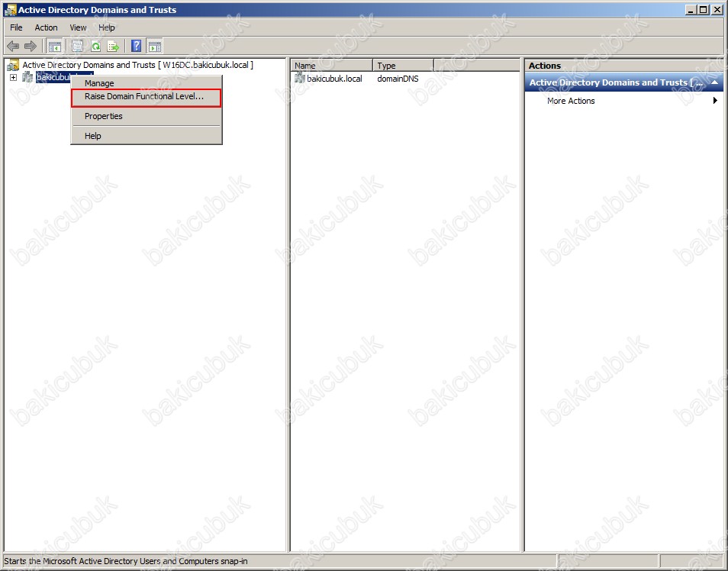Select the highlighted bakicubuk domain tree item

(x=53, y=77)
